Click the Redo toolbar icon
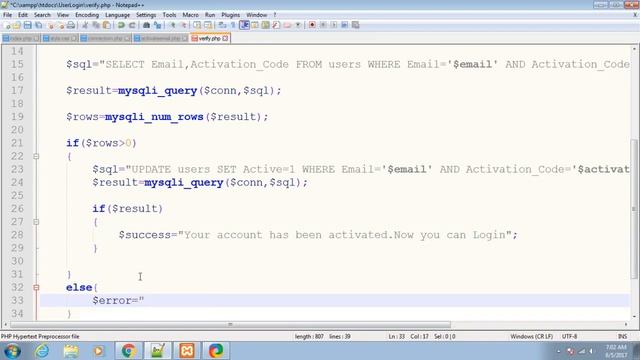The height and width of the screenshot is (360, 640). 132,25
